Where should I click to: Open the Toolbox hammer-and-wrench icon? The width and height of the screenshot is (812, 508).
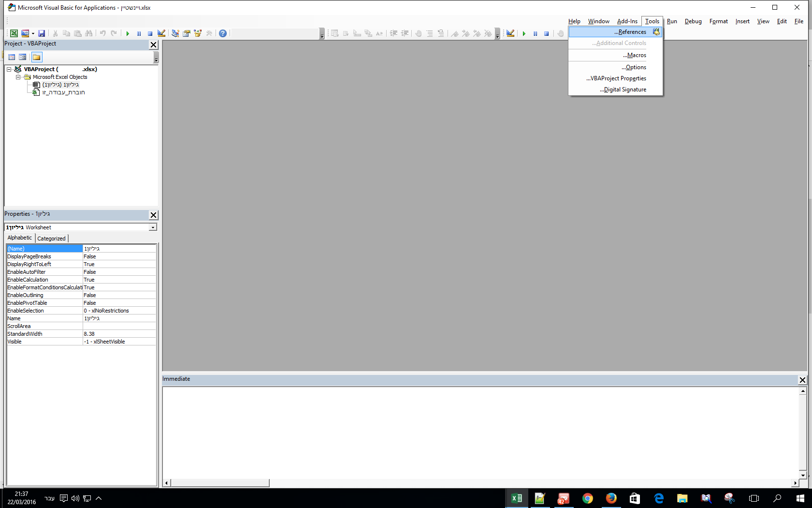coord(209,33)
